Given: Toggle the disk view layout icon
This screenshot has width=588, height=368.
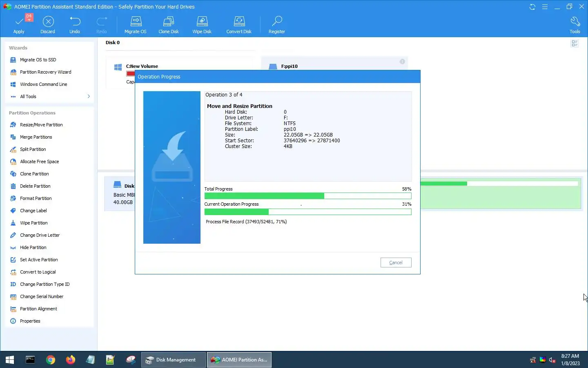Looking at the screenshot, I should tap(575, 43).
